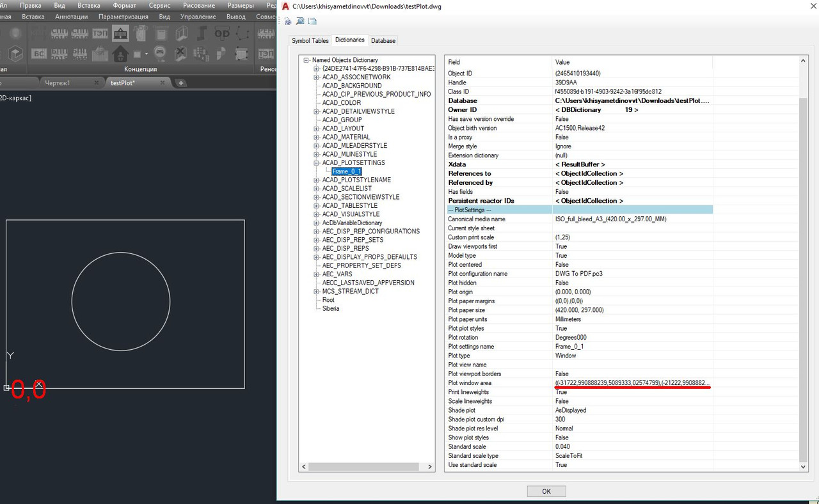Switch to the Database tab

(x=383, y=40)
